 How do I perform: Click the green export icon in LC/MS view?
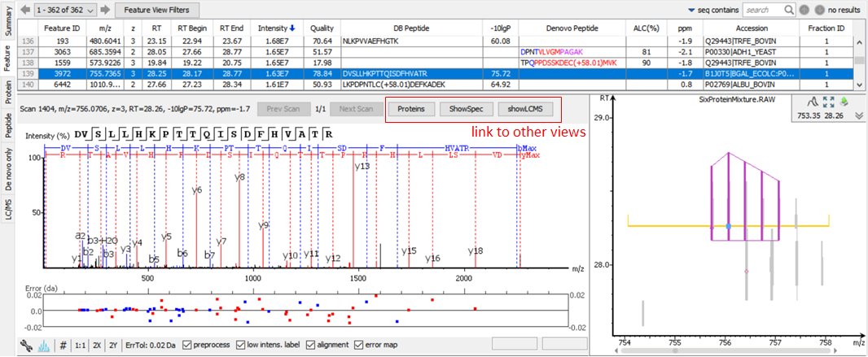pos(844,101)
